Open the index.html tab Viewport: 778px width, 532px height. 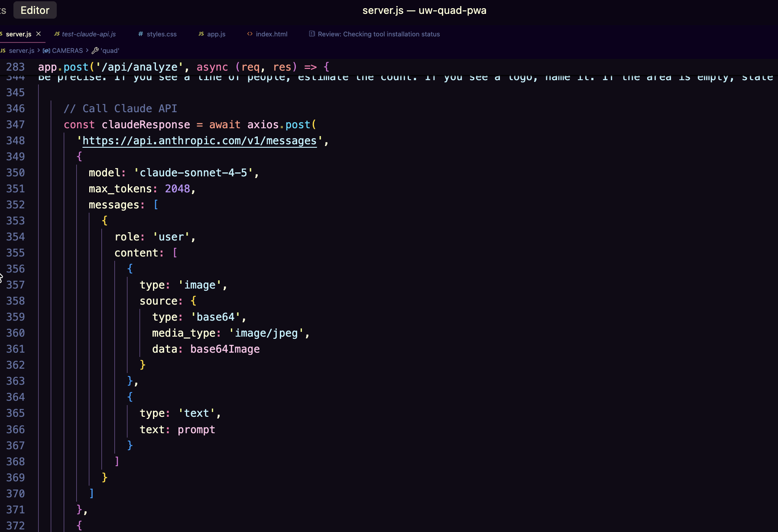pos(267,34)
